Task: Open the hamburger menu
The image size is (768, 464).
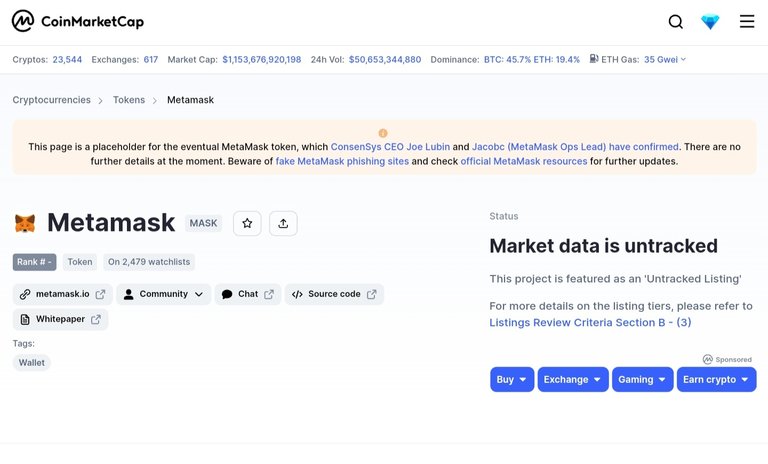Action: [747, 22]
